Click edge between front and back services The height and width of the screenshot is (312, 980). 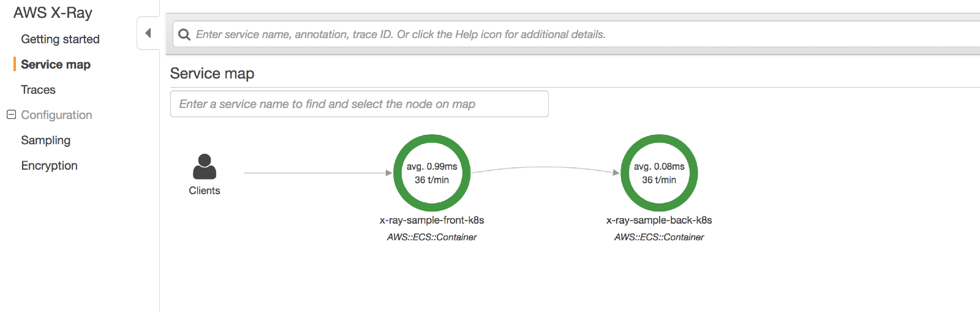pos(545,167)
